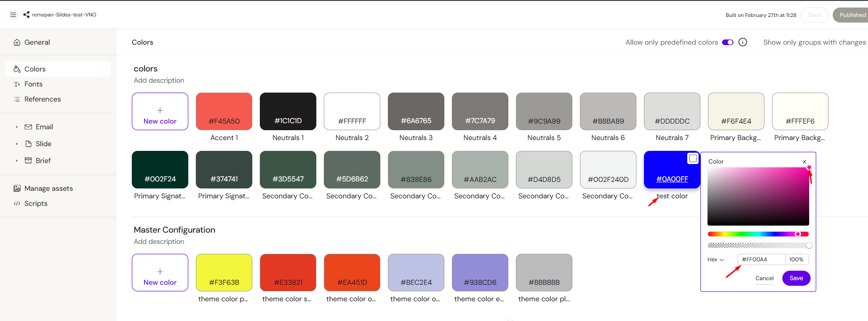Cancel the color picker changes
This screenshot has height=321, width=868.
coord(764,278)
